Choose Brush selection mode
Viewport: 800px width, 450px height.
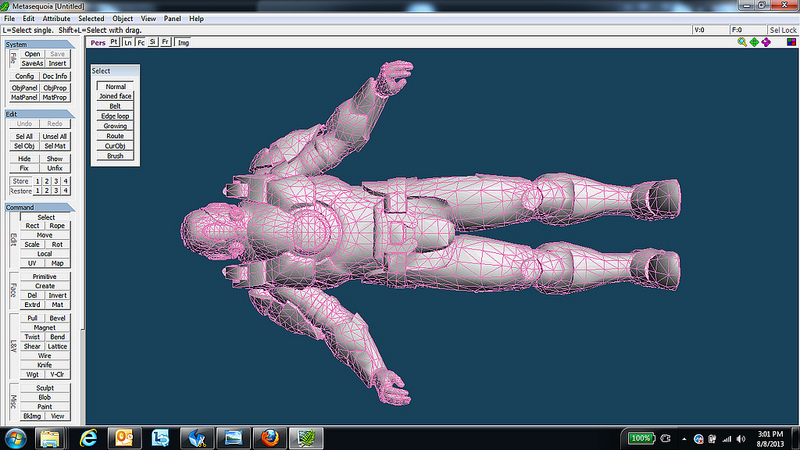click(x=115, y=156)
